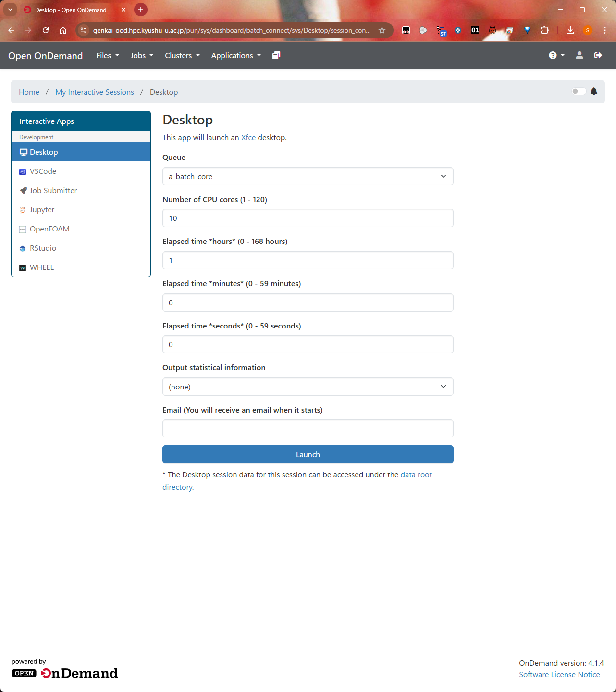Click the notification bell icon
Viewport: 616px width, 692px height.
pyautogui.click(x=594, y=92)
